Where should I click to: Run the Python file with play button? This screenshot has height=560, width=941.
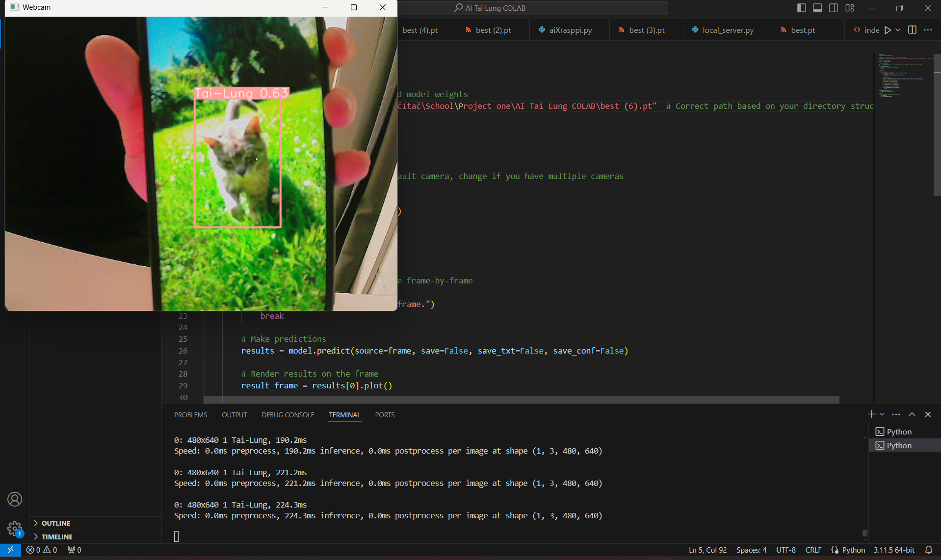[x=888, y=30]
